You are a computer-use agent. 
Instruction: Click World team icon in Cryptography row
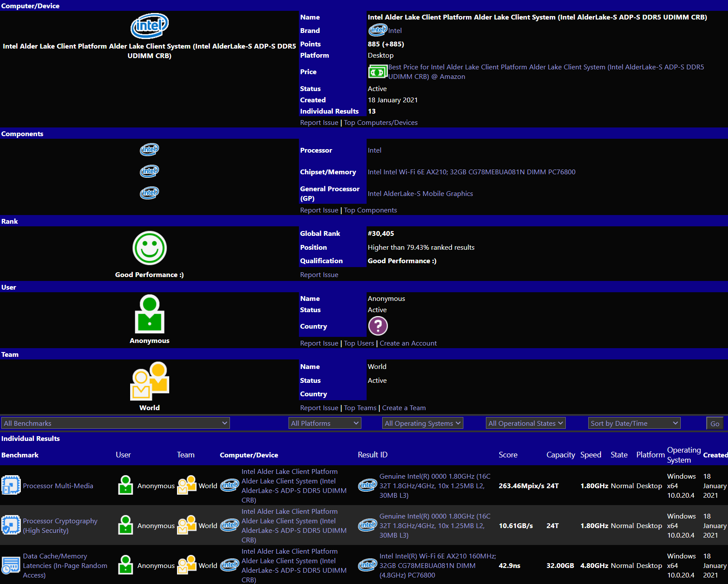point(187,525)
